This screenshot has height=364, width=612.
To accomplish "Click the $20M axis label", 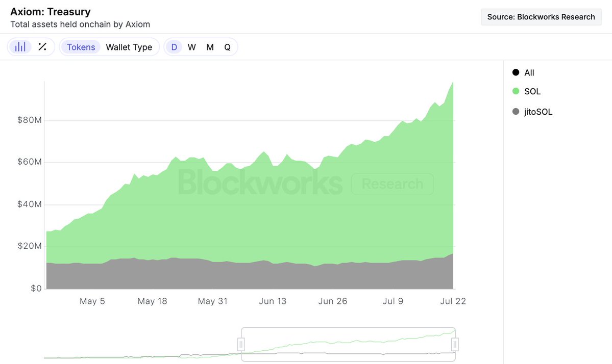I will pos(29,246).
